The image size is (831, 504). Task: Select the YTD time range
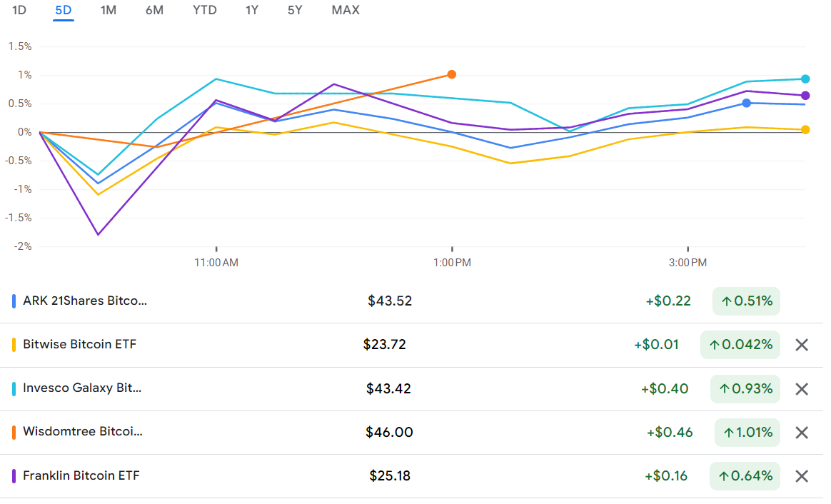click(x=204, y=10)
